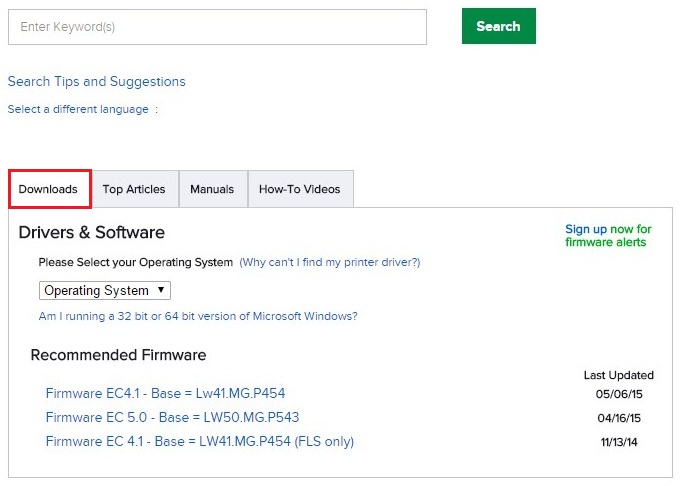Switch to the Manuals tab
The width and height of the screenshot is (682, 486).
tap(212, 189)
